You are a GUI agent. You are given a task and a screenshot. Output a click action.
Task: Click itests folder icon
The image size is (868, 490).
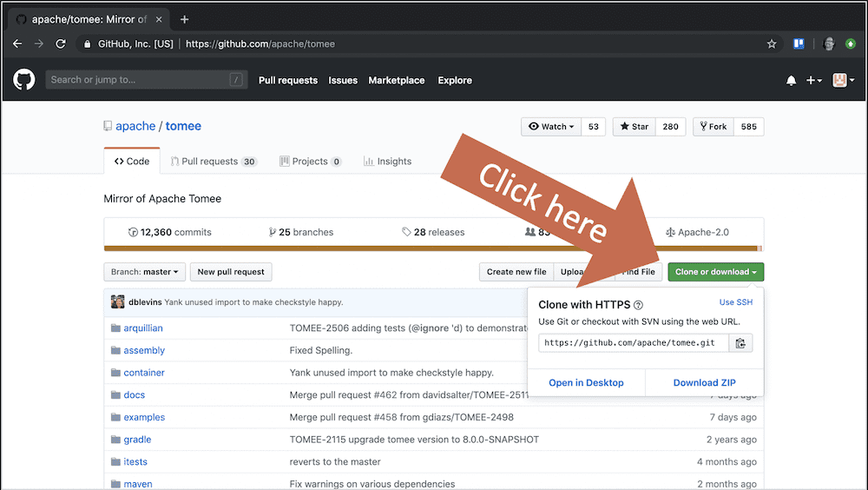point(115,461)
